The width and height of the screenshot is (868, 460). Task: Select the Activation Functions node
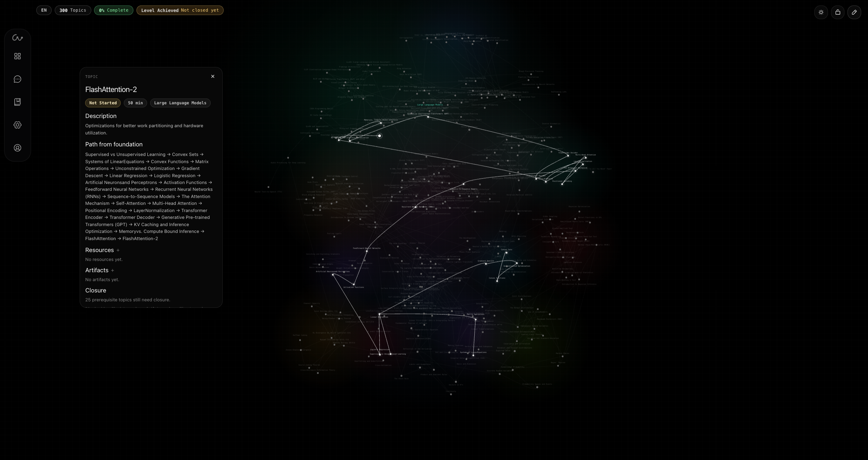pyautogui.click(x=354, y=284)
